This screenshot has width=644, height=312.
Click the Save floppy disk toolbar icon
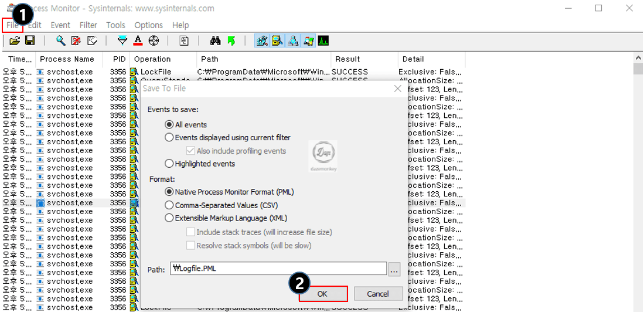coord(29,40)
